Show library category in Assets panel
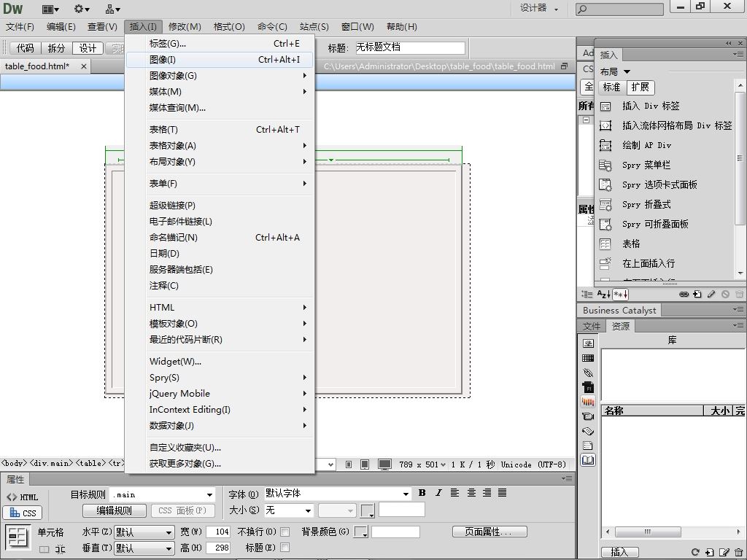The width and height of the screenshot is (747, 560). pyautogui.click(x=588, y=460)
